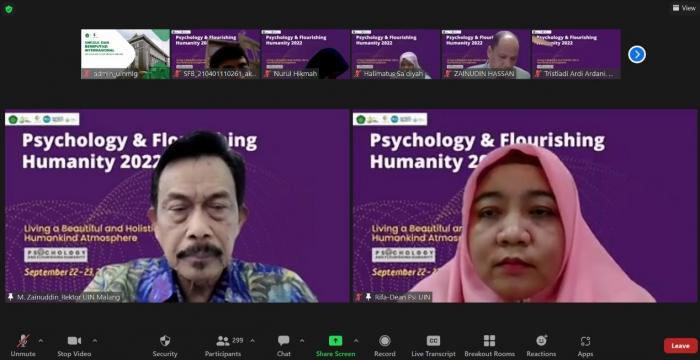This screenshot has width=700, height=360.
Task: Expand arrow next to Chat
Action: click(x=302, y=341)
